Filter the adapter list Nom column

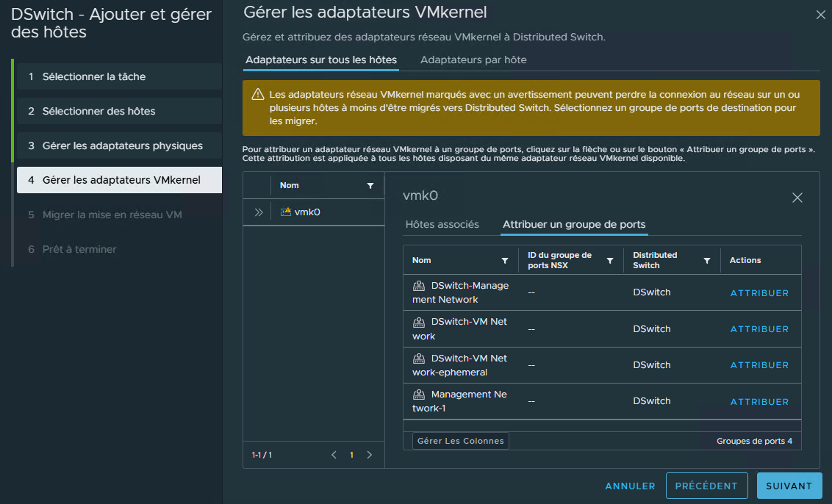[x=370, y=186]
